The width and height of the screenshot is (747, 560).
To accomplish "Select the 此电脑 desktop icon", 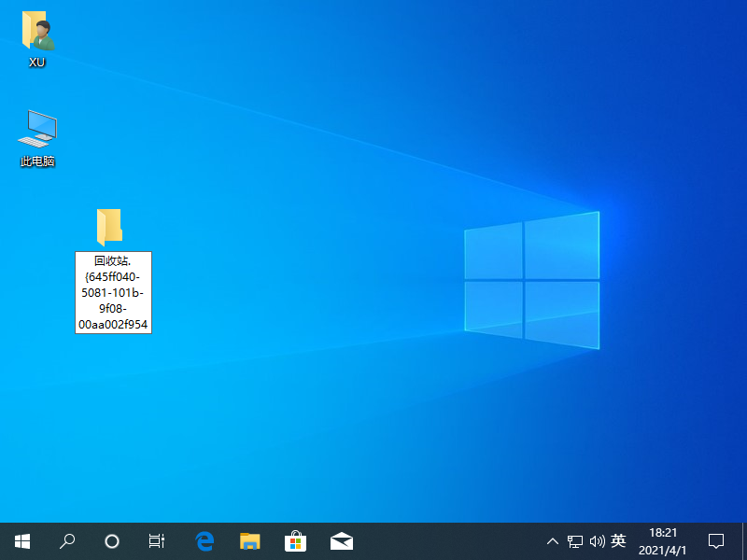I will point(37,129).
